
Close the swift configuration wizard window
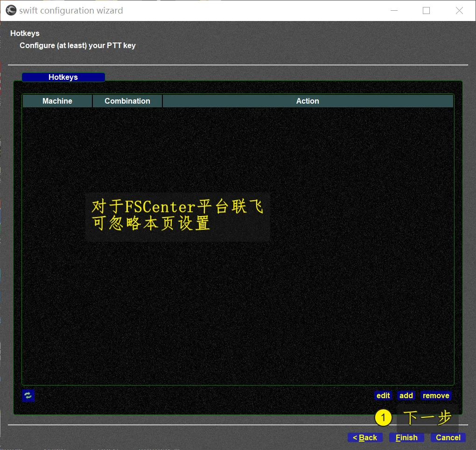point(459,11)
